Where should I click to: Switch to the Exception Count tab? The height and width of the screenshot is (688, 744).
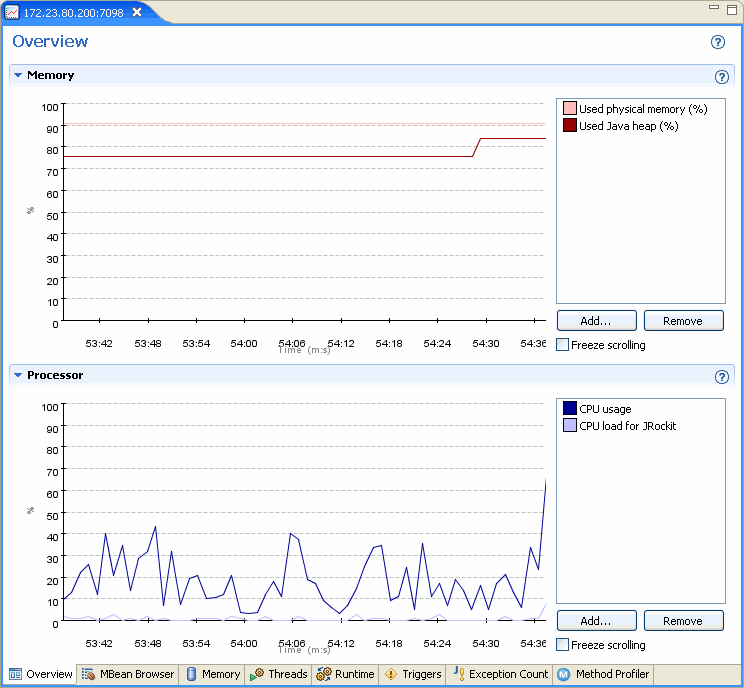[500, 674]
